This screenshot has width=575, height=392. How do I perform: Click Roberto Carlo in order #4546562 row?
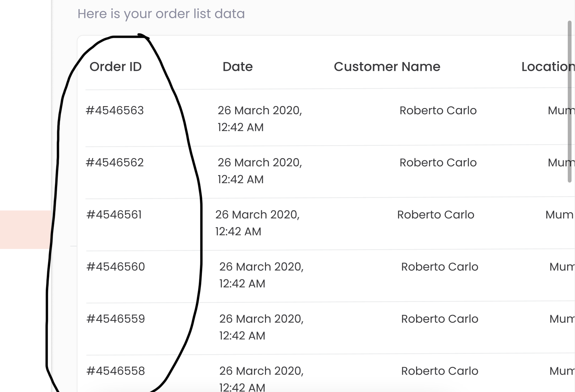tap(438, 163)
